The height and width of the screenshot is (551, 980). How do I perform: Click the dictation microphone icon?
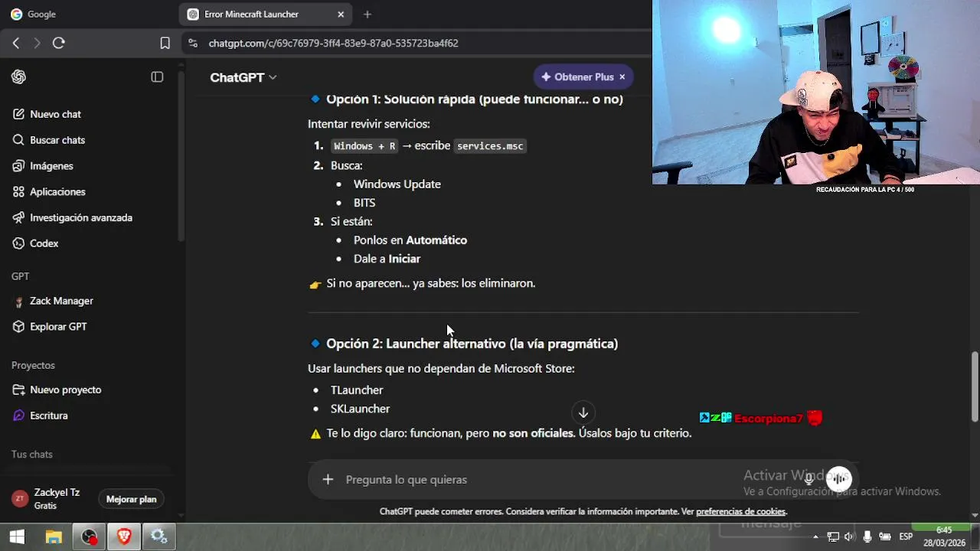click(808, 480)
